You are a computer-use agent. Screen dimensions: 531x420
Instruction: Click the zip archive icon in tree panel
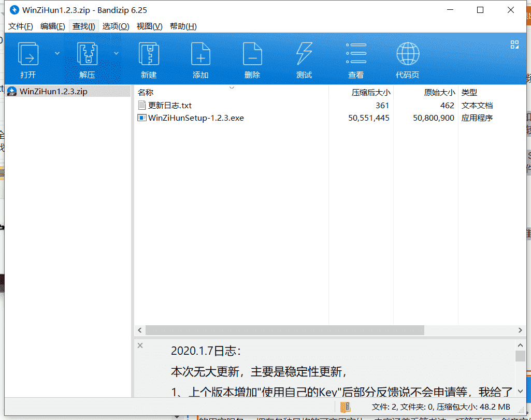(12, 91)
